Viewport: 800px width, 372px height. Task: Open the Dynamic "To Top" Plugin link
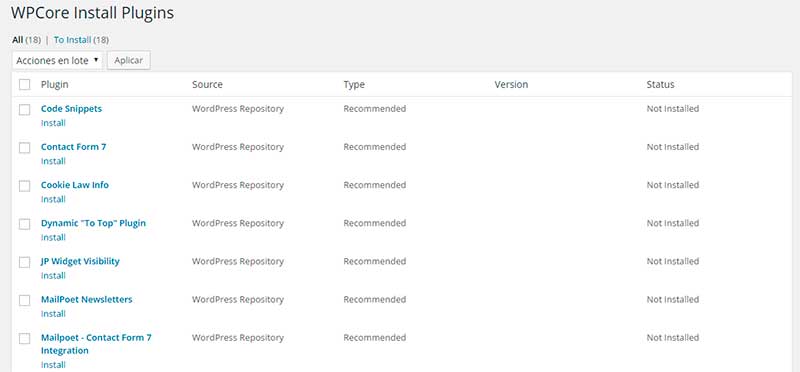point(93,223)
